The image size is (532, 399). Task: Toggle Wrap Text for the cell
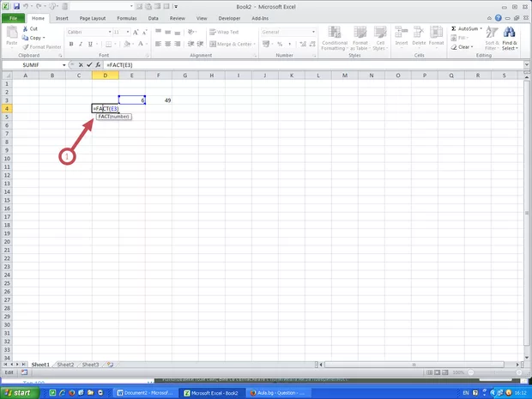click(x=224, y=32)
